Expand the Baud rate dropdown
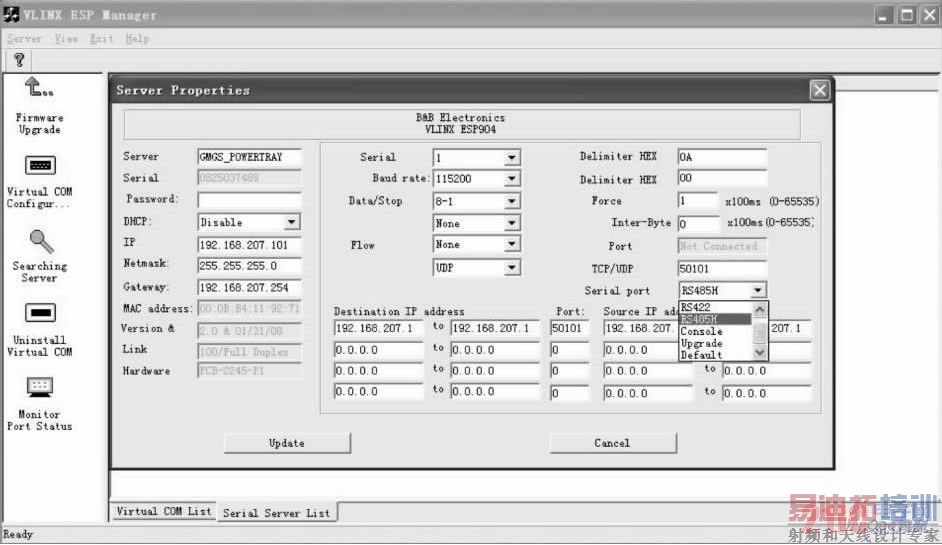 tap(511, 178)
